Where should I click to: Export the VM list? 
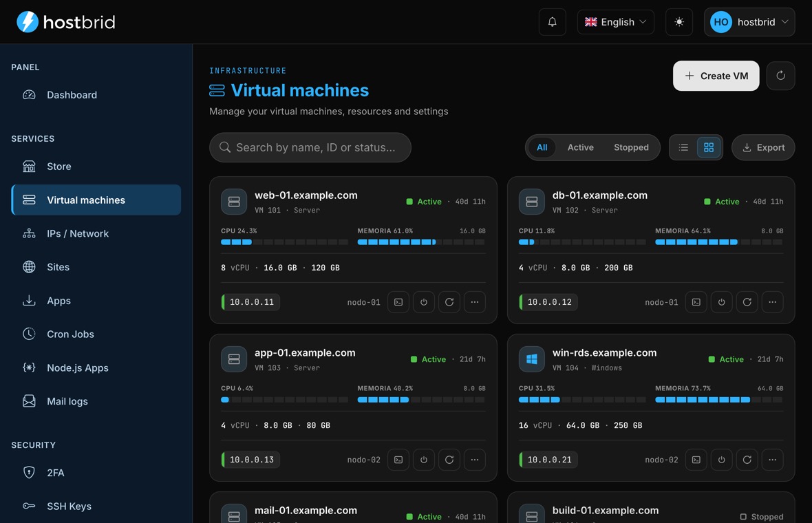pos(763,147)
